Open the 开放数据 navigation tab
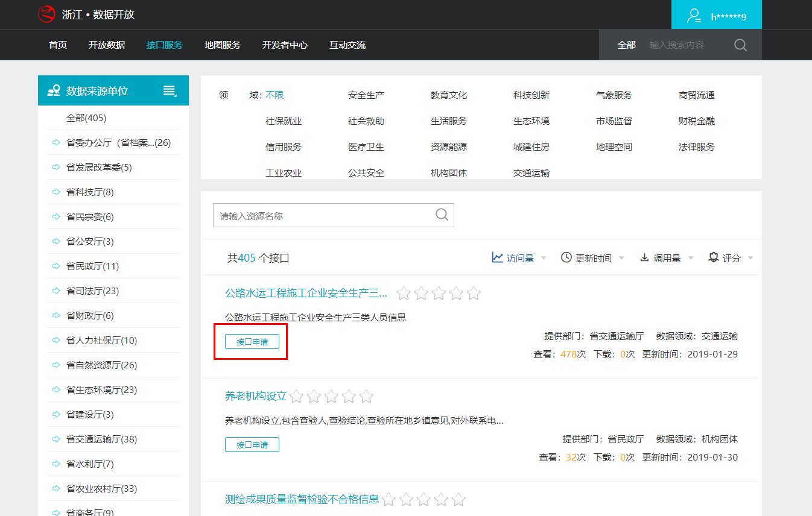 coord(107,45)
